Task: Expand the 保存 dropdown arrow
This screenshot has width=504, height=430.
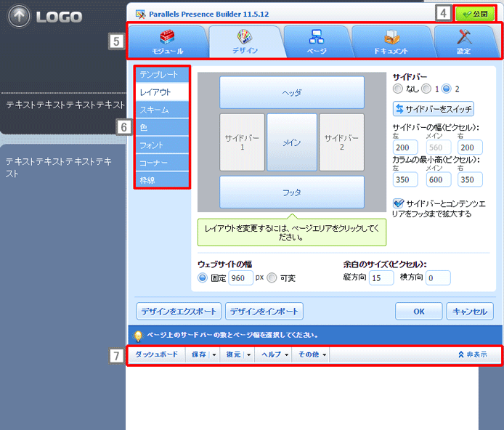Action: click(x=214, y=355)
